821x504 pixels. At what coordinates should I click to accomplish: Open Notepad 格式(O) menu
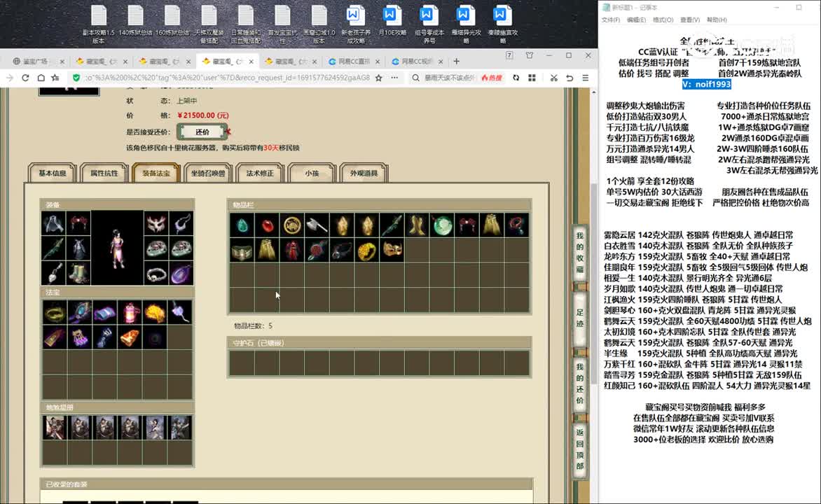(663, 20)
